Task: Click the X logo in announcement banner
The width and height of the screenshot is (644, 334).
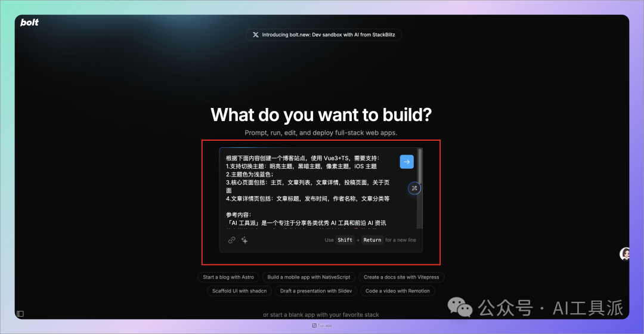Action: (x=255, y=35)
